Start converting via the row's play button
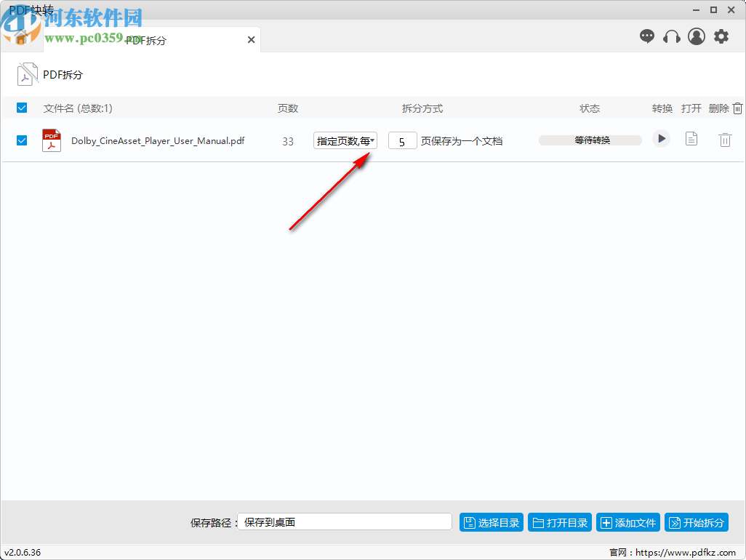 (x=661, y=138)
